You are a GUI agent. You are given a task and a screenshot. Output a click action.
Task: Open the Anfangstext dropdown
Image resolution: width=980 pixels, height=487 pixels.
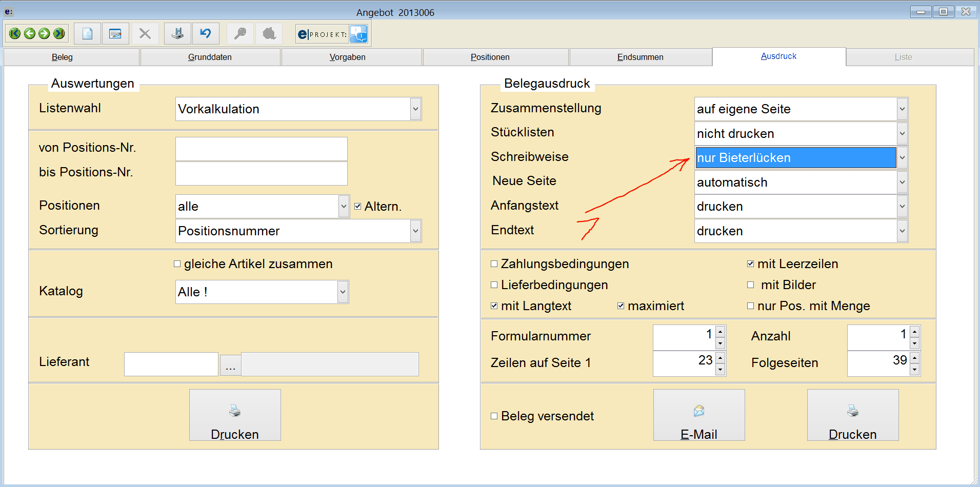(902, 207)
